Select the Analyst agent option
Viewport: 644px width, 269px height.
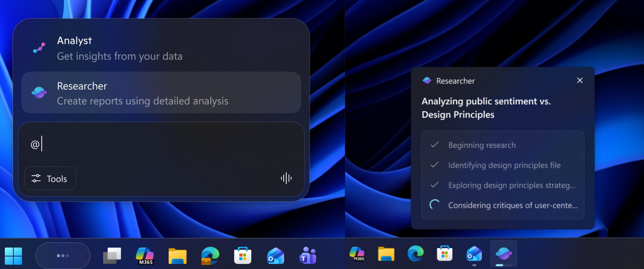tap(161, 48)
